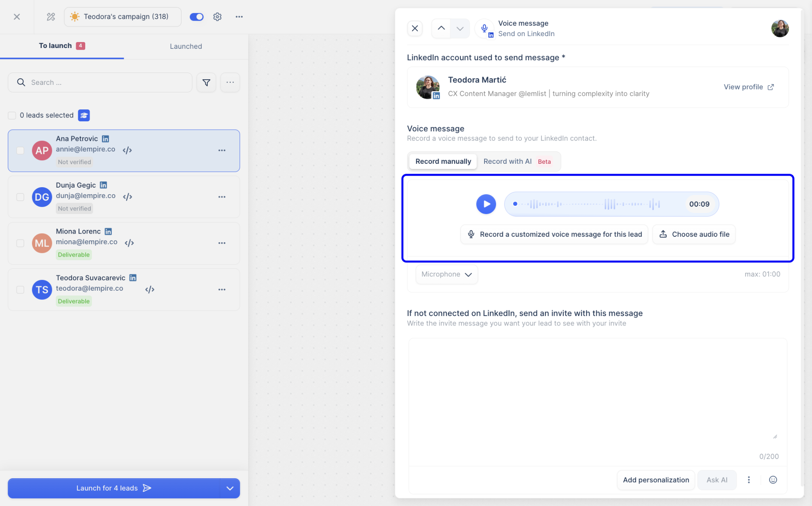
Task: Open Ana Petrovic's LinkedIn icon
Action: click(x=105, y=139)
